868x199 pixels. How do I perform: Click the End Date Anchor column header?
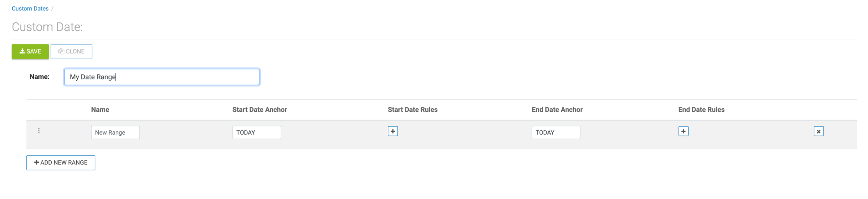(557, 110)
